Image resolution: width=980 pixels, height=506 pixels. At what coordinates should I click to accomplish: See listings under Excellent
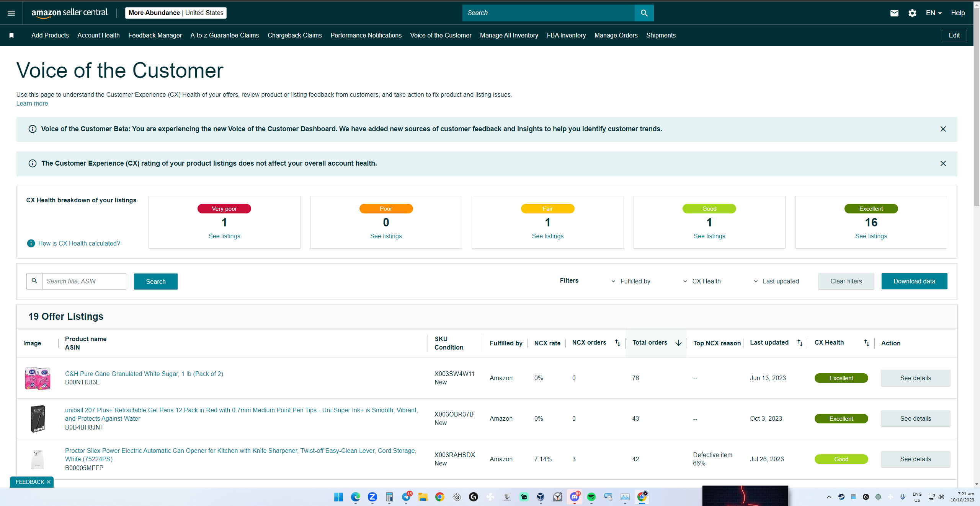coord(871,236)
